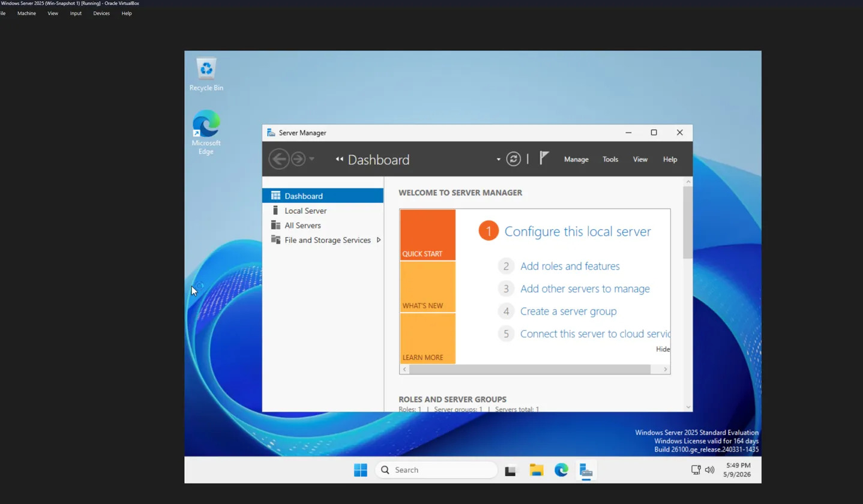
Task: Click the taskbar Search box
Action: point(436,470)
